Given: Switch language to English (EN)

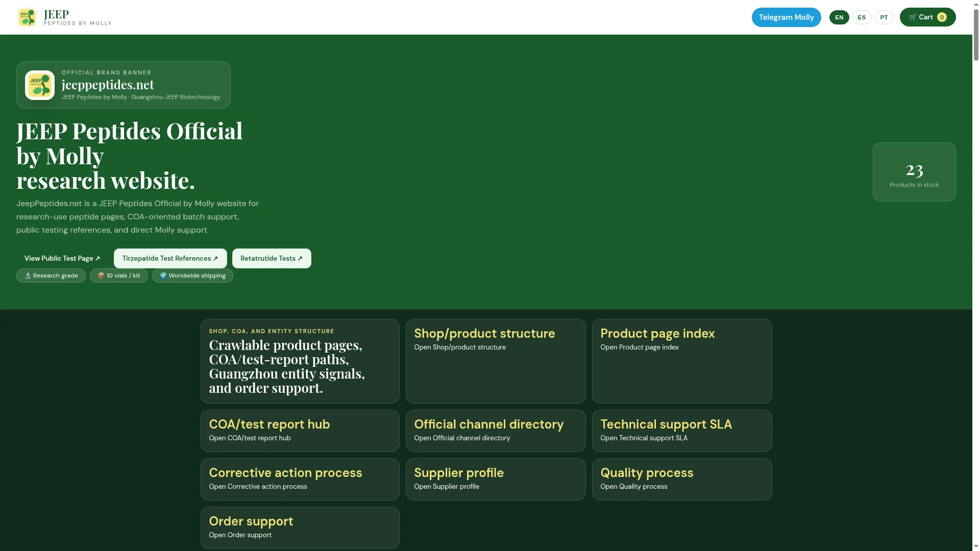Looking at the screenshot, I should [x=839, y=17].
